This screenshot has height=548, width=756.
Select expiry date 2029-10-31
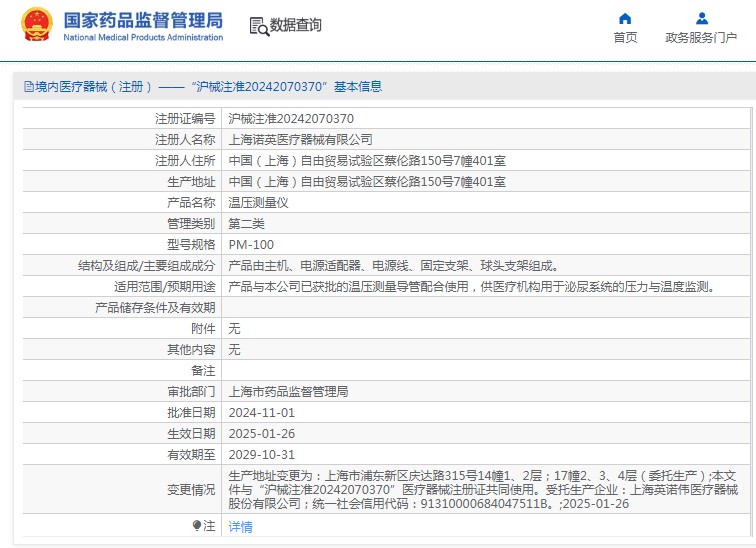click(261, 454)
